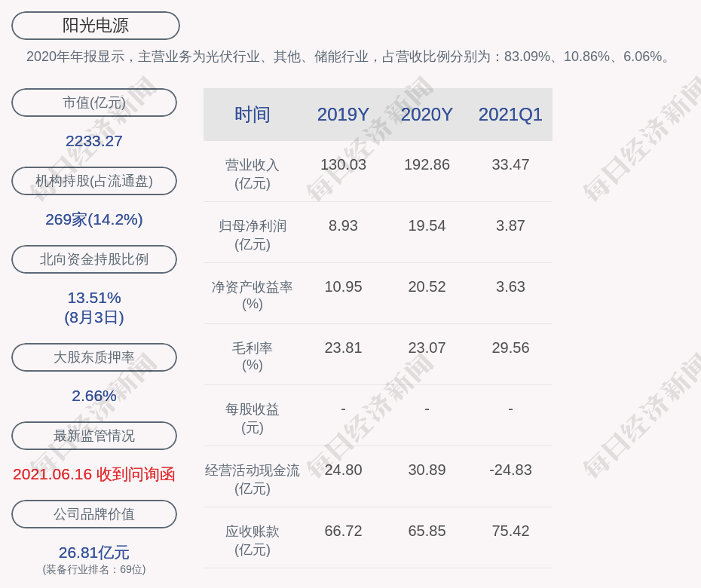Select the 130.03 revenue cell
The height and width of the screenshot is (588, 701).
coord(343,164)
